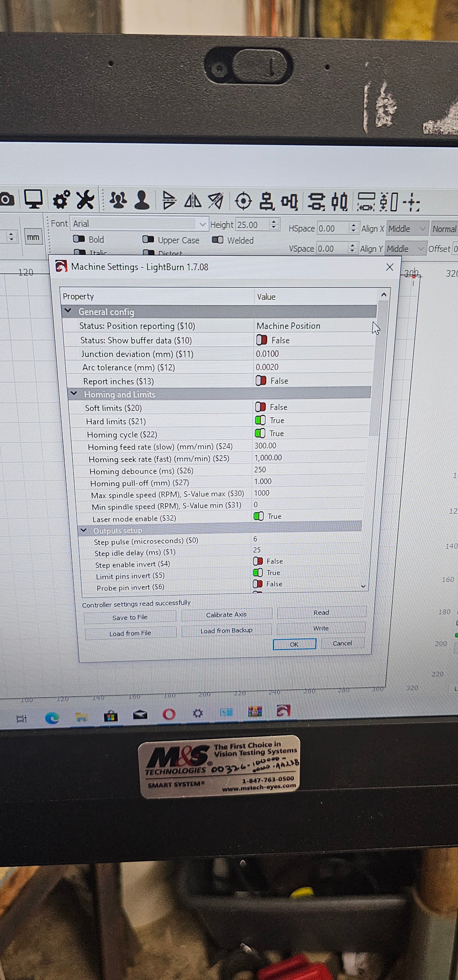Disable Hard limits ($21) toggle
This screenshot has height=980, width=458.
pyautogui.click(x=260, y=420)
